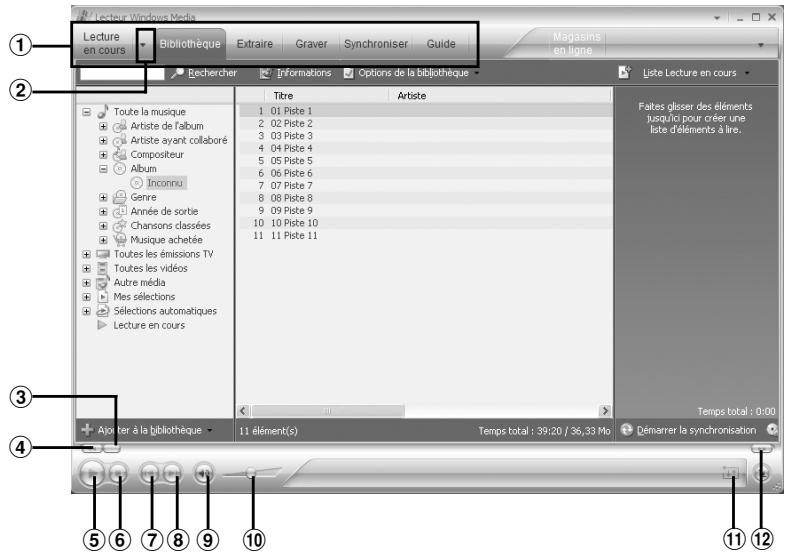
Task: Collapse the Toute la musique tree node
Action: tap(87, 112)
